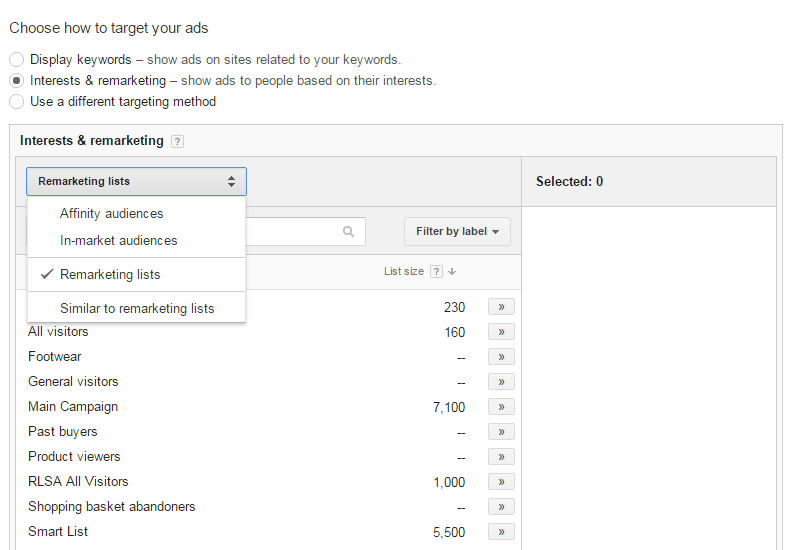Viewport: 789px width, 550px height.
Task: Add Smart List with its arrow button
Action: click(501, 532)
